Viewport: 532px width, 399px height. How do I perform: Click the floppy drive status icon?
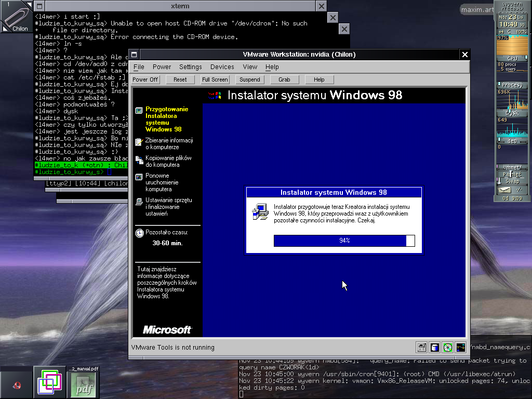422,348
